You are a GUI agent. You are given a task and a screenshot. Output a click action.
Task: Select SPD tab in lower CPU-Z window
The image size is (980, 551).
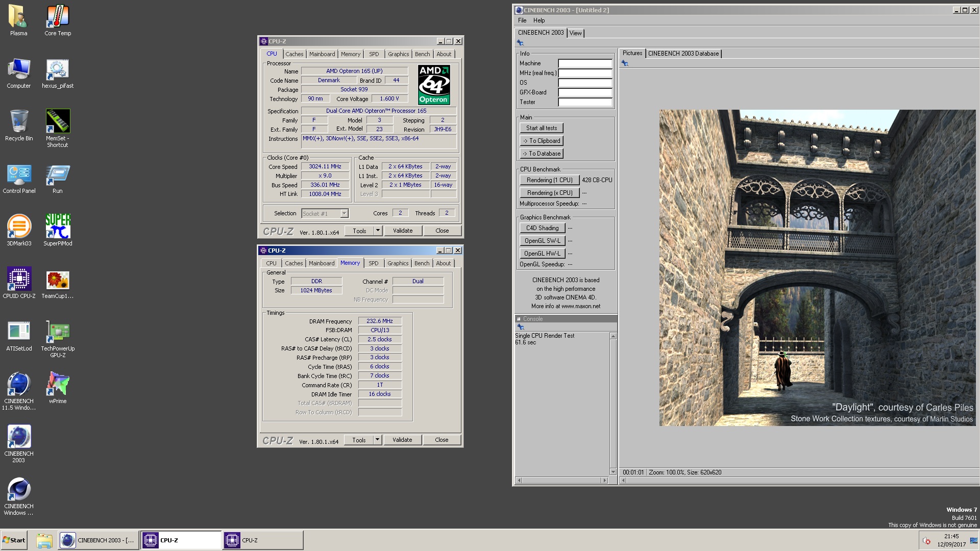374,263
